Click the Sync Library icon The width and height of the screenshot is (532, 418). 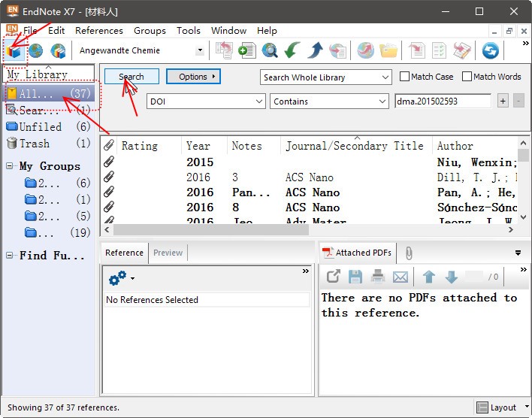pyautogui.click(x=490, y=50)
